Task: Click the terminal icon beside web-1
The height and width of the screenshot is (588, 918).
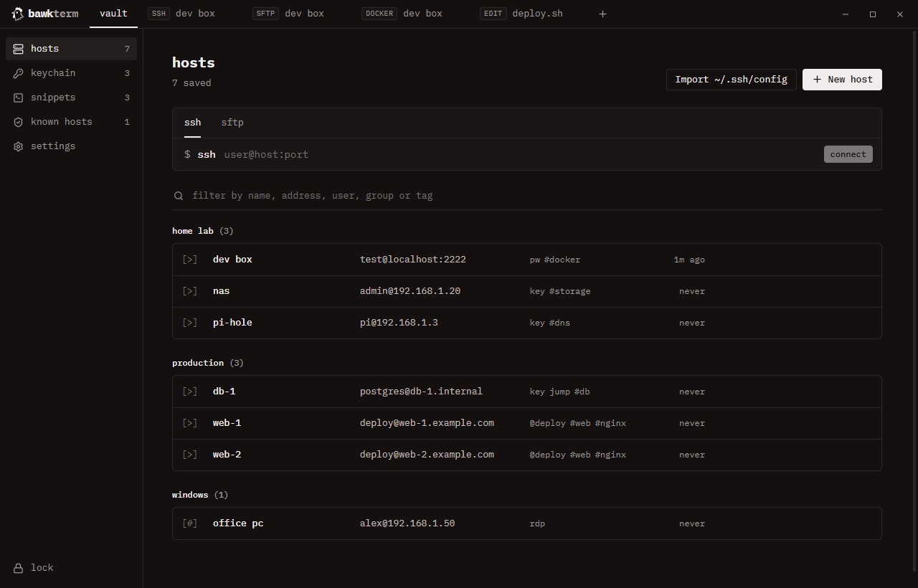Action: (x=189, y=423)
